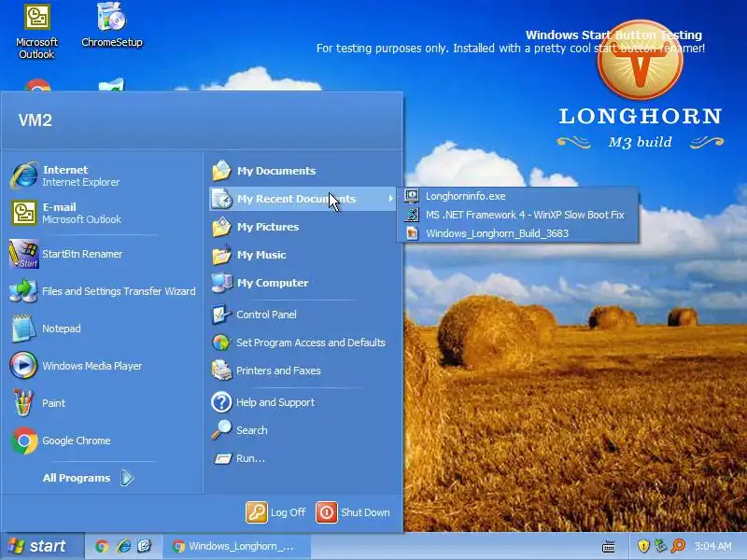
Task: Launch Internet Explorer from Quick Launch bar
Action: pyautogui.click(x=123, y=546)
